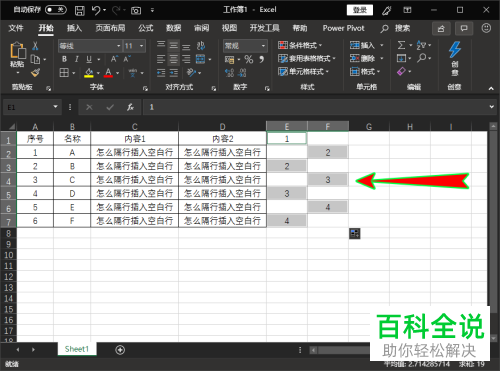Screen dimensions: 500x371
Task: Click the Comments icon button
Action: [x=464, y=29]
